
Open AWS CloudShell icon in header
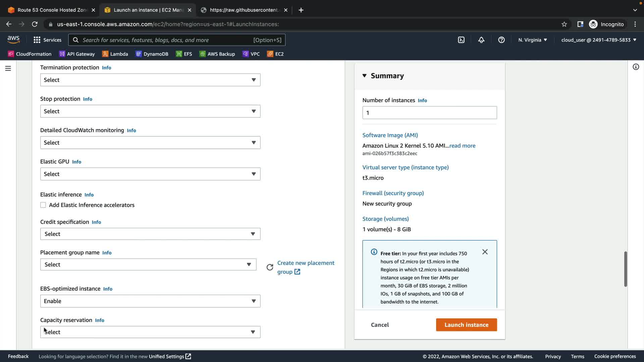[461, 40]
